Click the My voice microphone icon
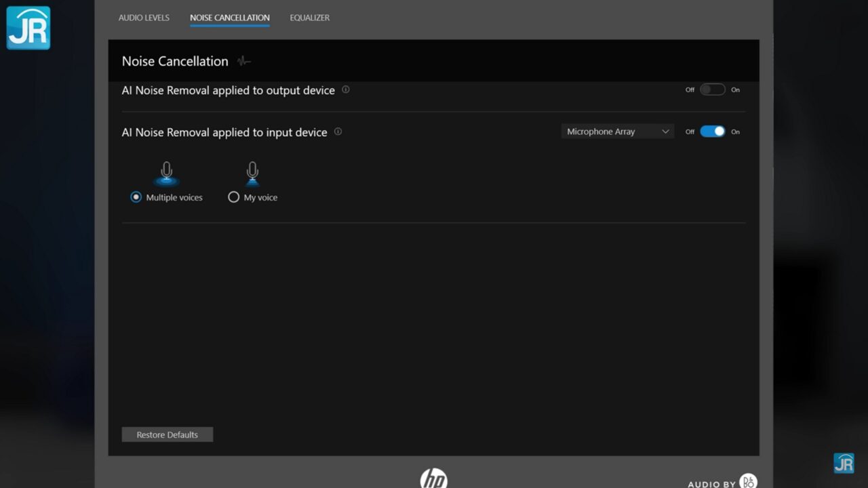Screen dimensions: 868x488 click(x=252, y=174)
